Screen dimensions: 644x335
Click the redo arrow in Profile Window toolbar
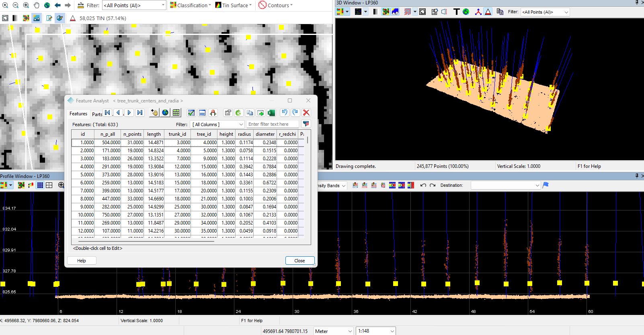tap(433, 185)
